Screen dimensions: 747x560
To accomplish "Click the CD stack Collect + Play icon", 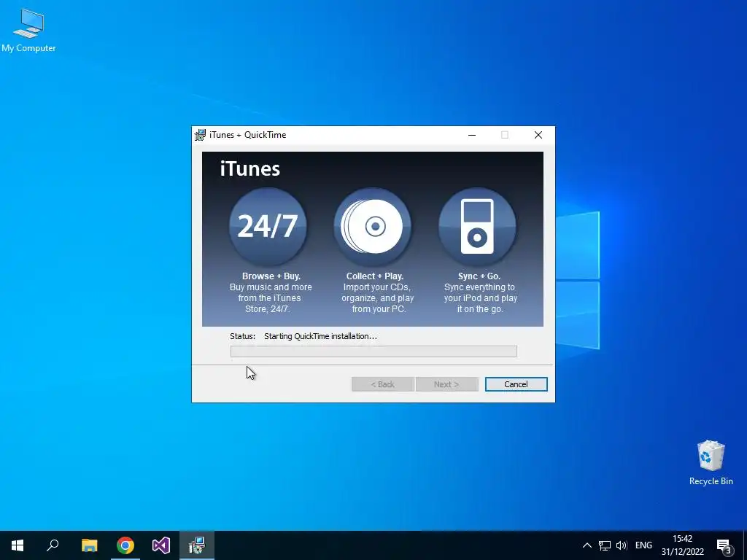I will (x=373, y=226).
